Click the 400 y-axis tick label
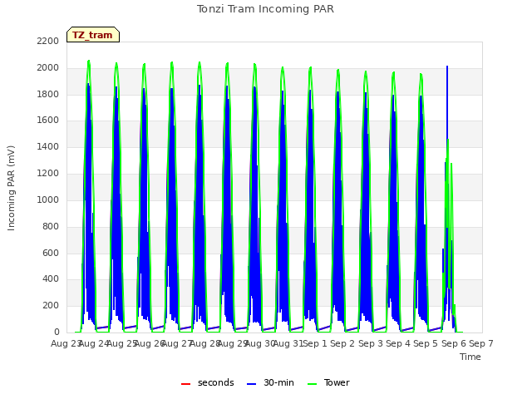532x399 pixels. (x=51, y=279)
